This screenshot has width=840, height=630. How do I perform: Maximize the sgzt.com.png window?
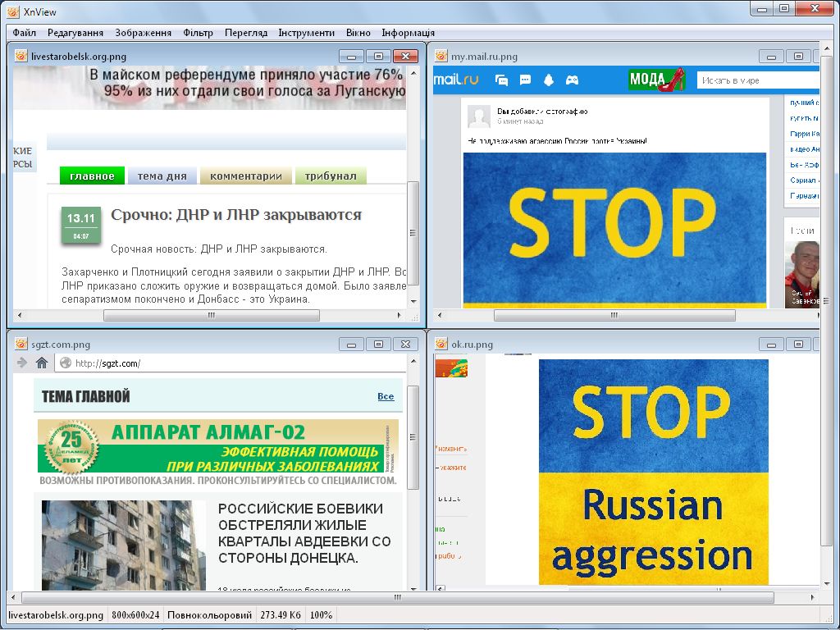coord(378,344)
